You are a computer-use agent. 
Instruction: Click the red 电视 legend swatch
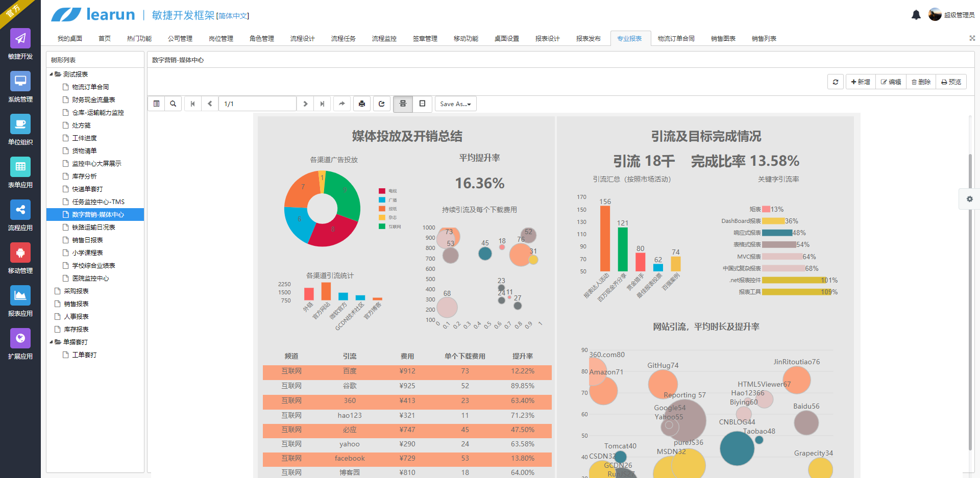382,191
